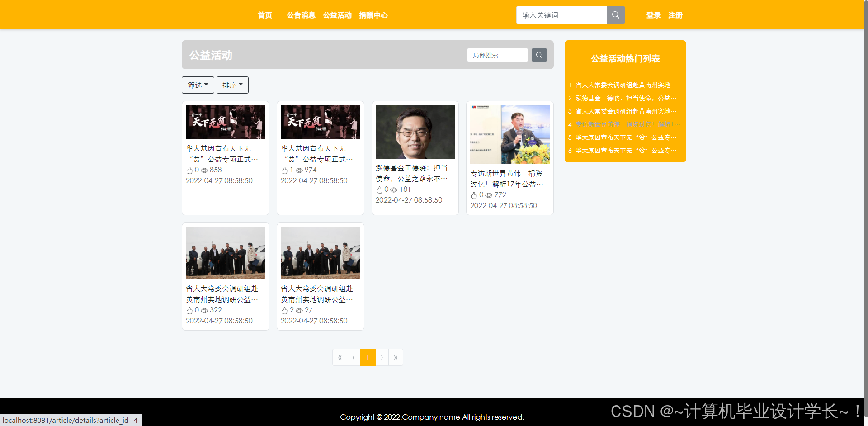Viewport: 868px width, 426px height.
Task: Open hot list item 5 华大基因
Action: (x=626, y=137)
